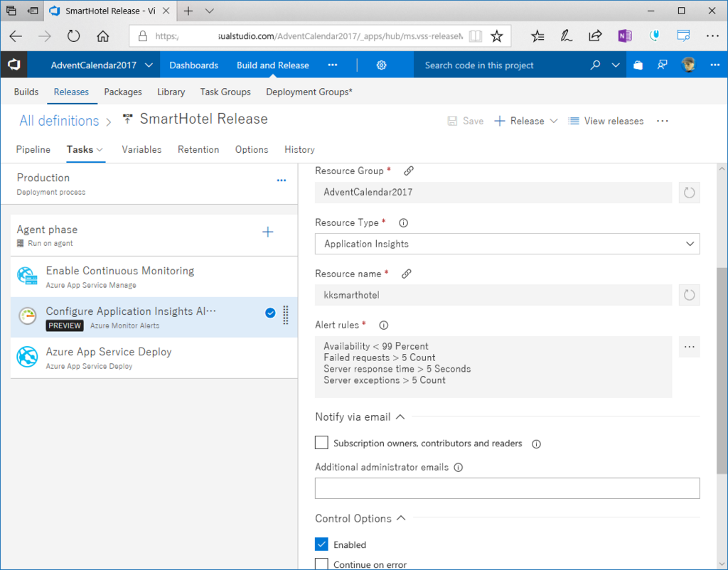Show info for Resource Type
This screenshot has width=728, height=570.
[x=404, y=222]
